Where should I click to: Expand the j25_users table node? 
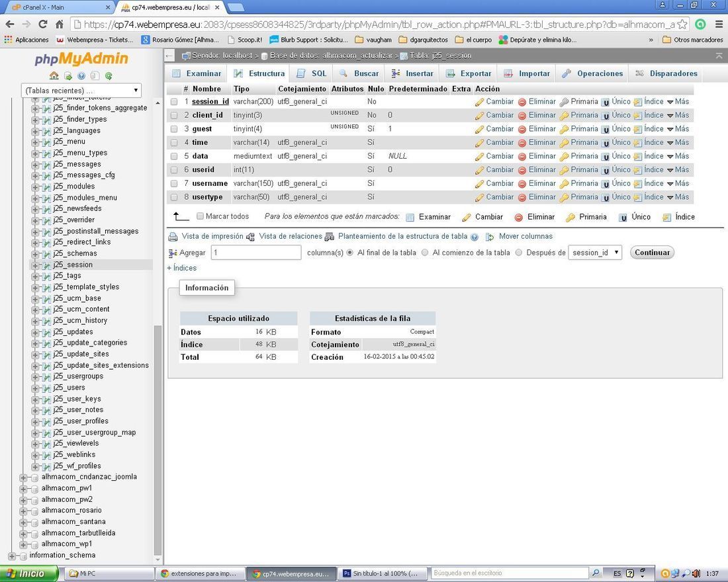[35, 388]
